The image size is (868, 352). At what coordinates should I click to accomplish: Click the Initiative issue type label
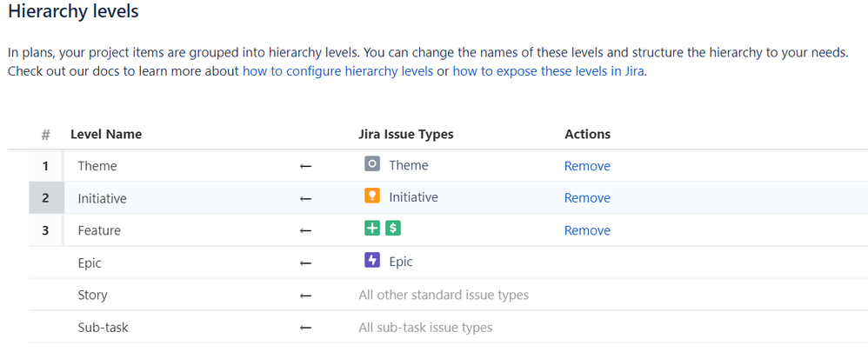(x=413, y=197)
